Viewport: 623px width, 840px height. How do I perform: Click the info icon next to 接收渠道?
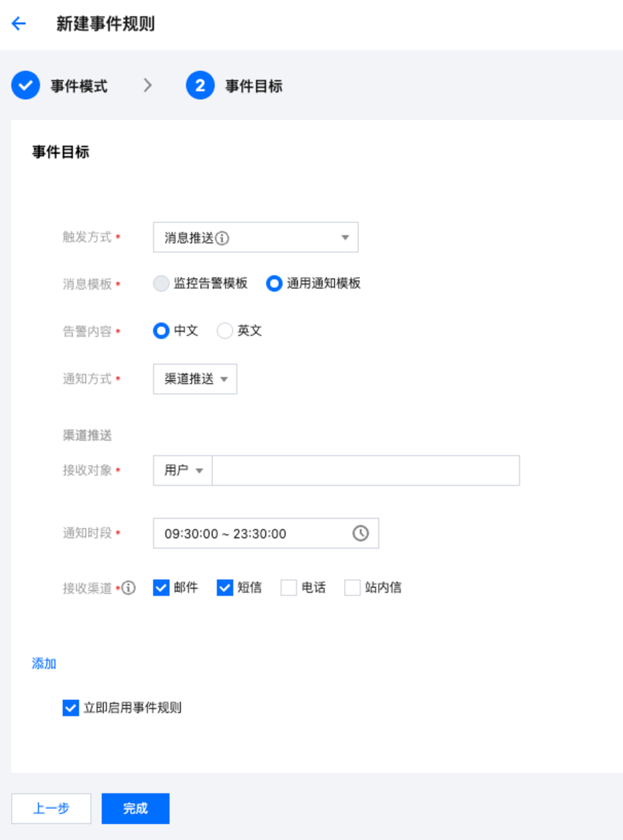click(129, 588)
